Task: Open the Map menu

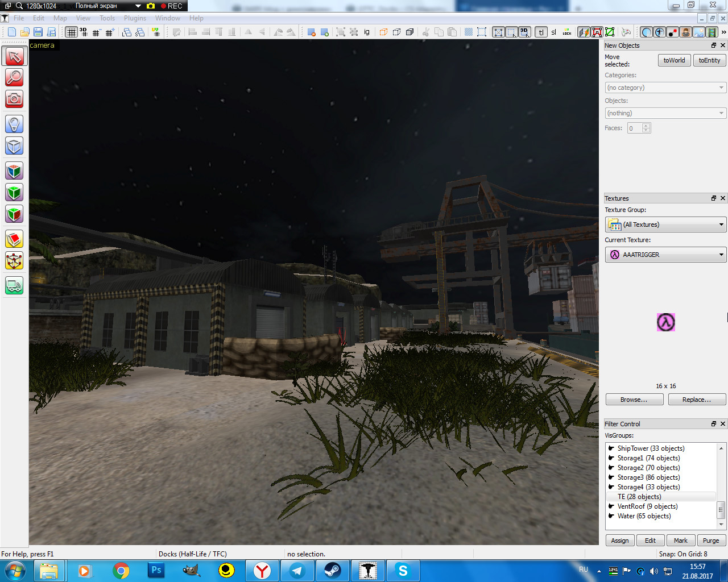Action: coord(60,18)
